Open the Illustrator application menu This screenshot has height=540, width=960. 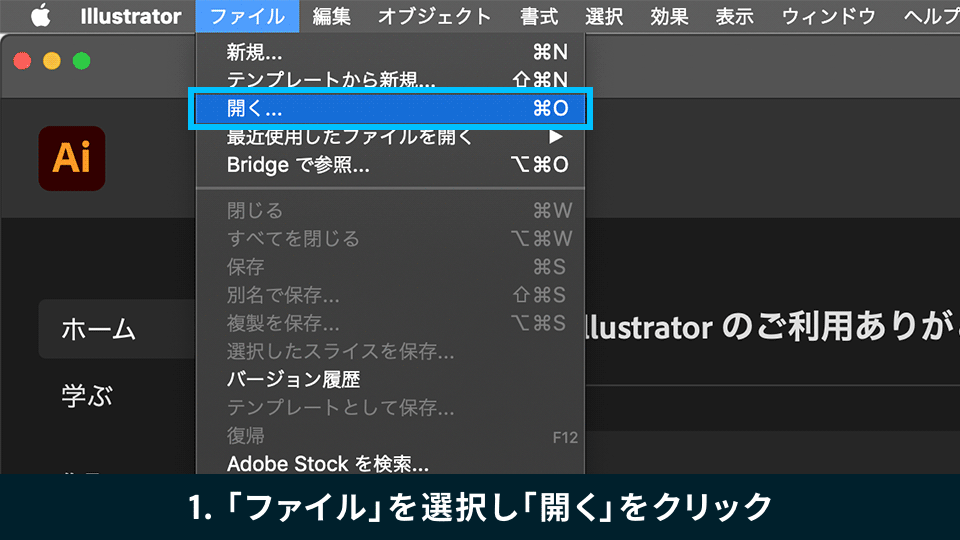[131, 16]
